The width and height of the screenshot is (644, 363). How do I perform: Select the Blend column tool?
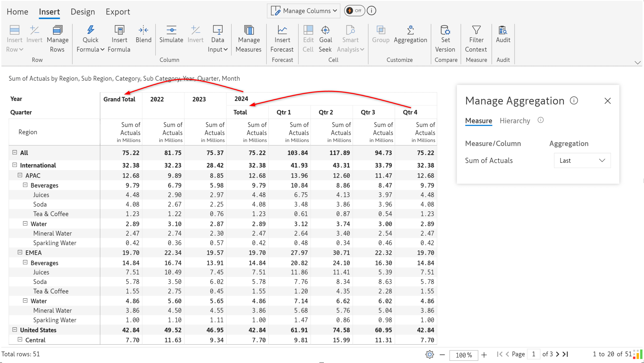(143, 34)
